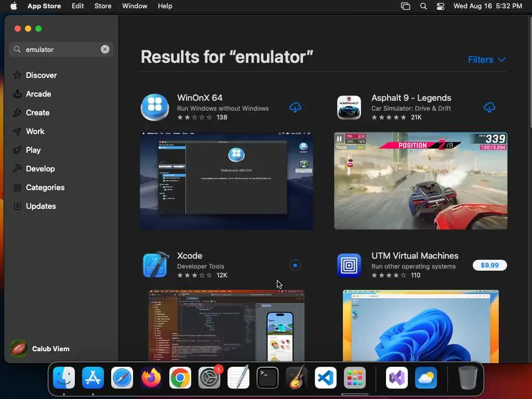Launch Visual Studio Code from Dock
The image size is (532, 399).
tap(326, 378)
